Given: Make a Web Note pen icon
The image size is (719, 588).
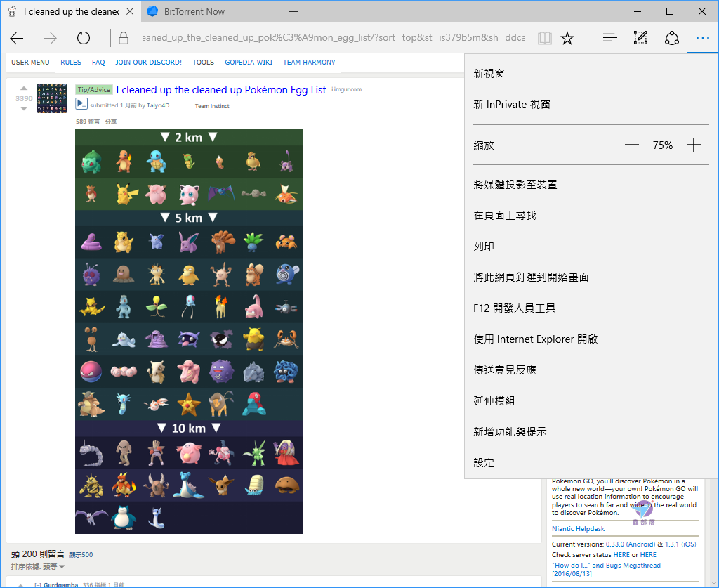Looking at the screenshot, I should [640, 38].
